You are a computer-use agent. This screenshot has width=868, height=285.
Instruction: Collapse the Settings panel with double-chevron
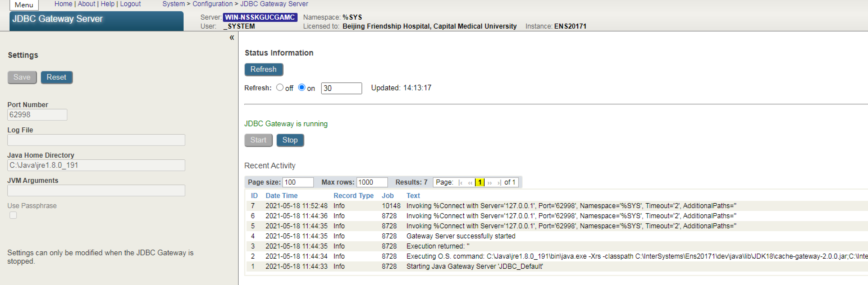[x=232, y=38]
